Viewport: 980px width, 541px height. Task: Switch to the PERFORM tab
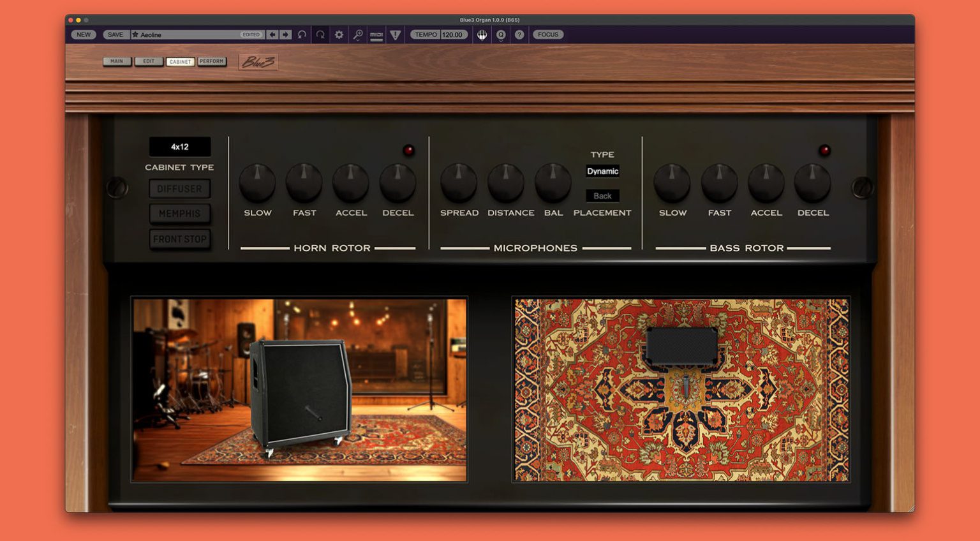(212, 61)
